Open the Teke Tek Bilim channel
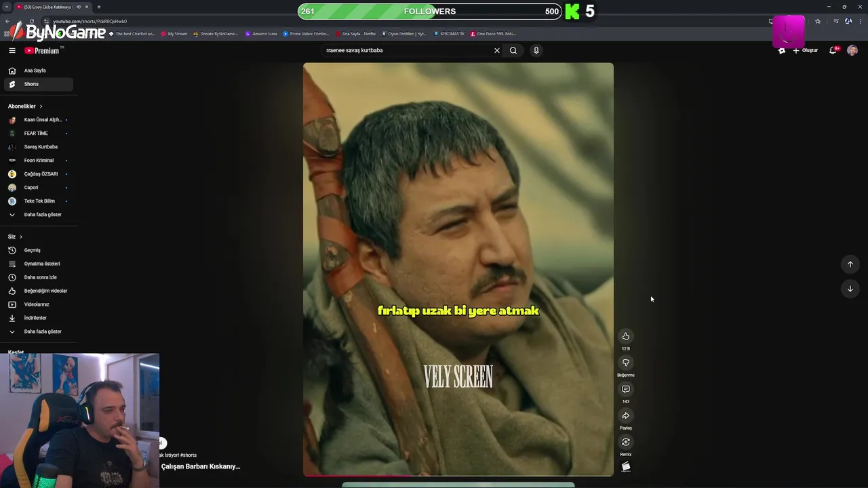Image resolution: width=868 pixels, height=488 pixels. (38, 201)
